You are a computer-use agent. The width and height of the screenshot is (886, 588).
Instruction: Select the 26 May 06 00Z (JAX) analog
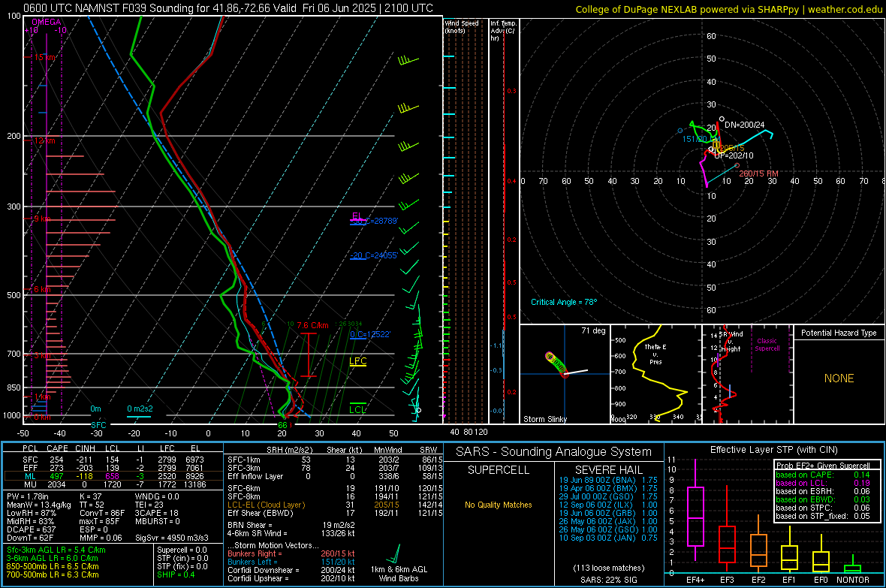(x=608, y=521)
